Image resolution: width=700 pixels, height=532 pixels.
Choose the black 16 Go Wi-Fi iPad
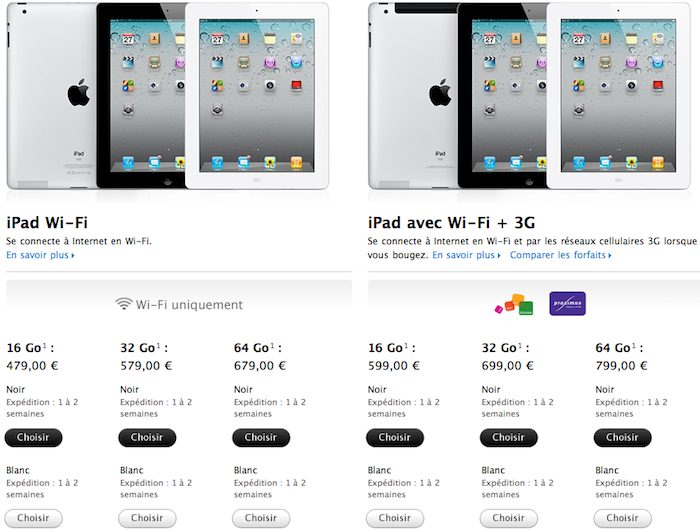pos(33,437)
